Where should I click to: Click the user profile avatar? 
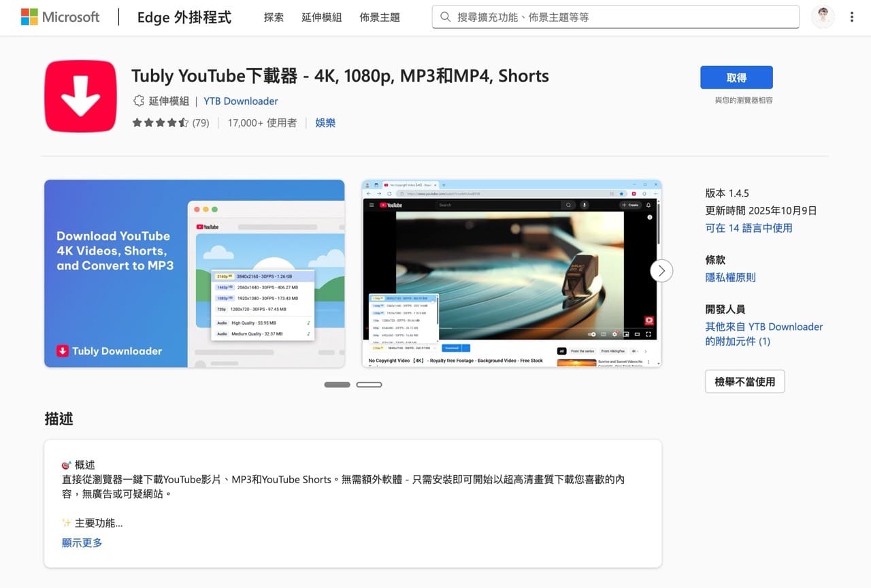823,17
